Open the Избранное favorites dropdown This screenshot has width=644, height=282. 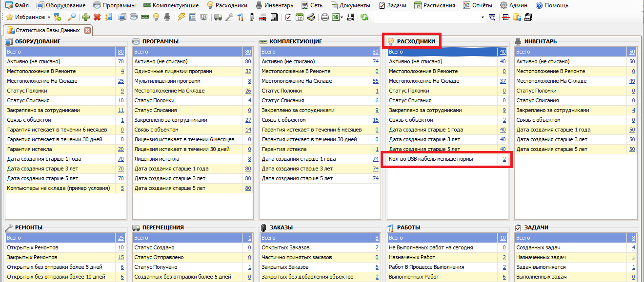pyautogui.click(x=28, y=17)
